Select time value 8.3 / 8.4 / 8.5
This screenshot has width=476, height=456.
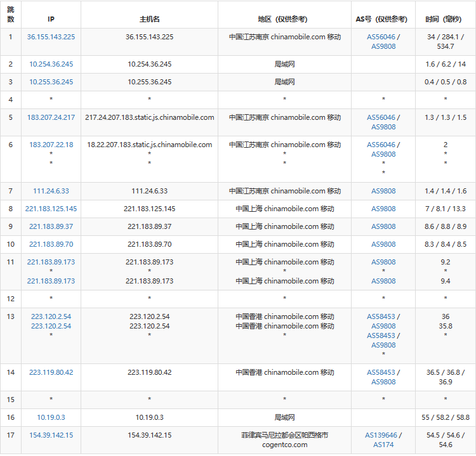coord(446,244)
